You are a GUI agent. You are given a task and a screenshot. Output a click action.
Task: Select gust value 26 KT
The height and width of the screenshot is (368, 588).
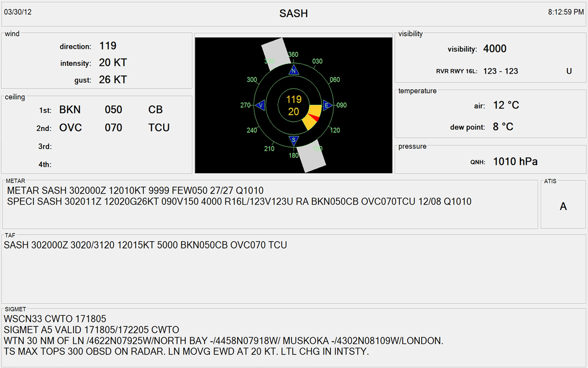point(113,80)
